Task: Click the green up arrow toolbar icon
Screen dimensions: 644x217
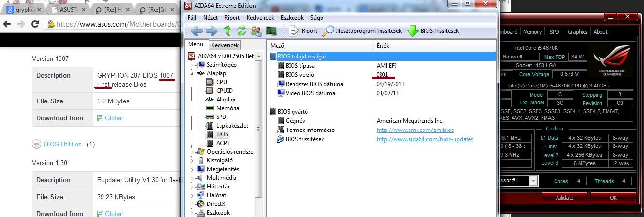Action: pyautogui.click(x=227, y=31)
